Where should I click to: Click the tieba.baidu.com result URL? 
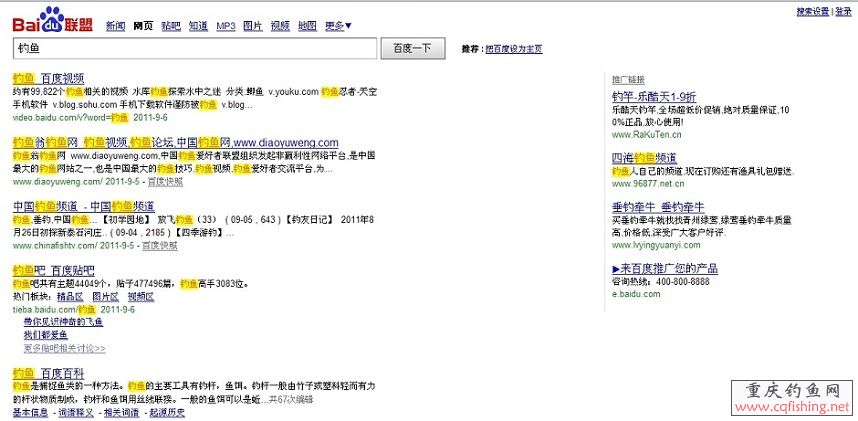[53, 310]
